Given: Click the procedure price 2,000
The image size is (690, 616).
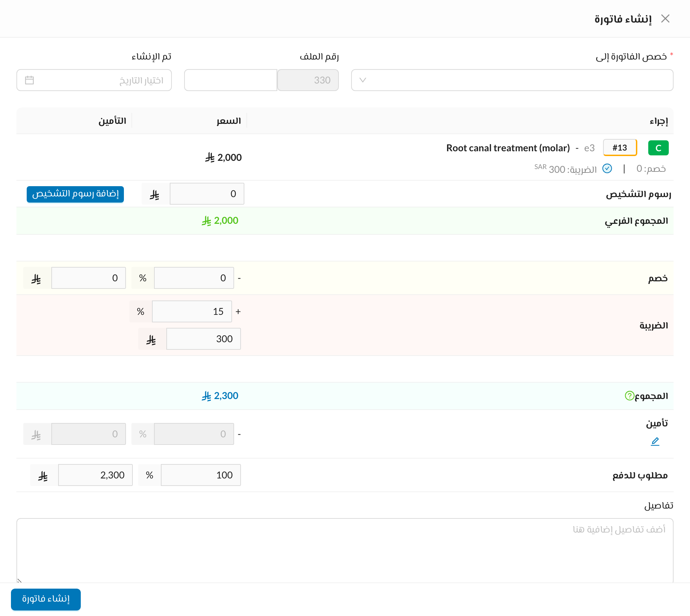Looking at the screenshot, I should click(x=223, y=157).
